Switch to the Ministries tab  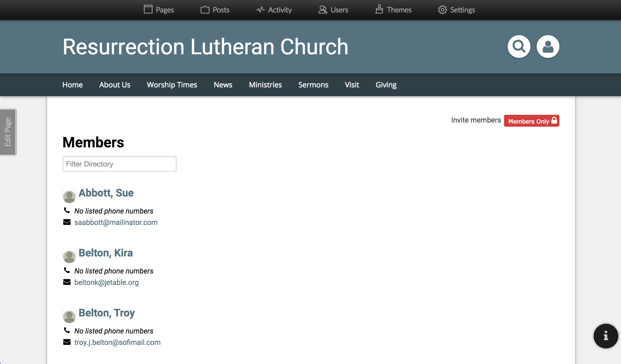pos(265,85)
